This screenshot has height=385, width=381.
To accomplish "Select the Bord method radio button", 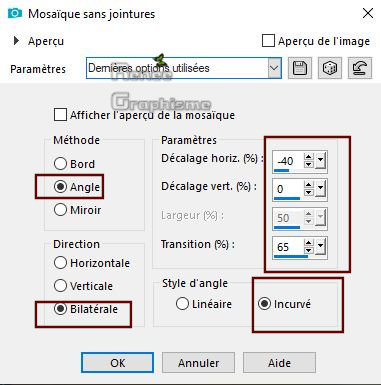I will pos(60,164).
